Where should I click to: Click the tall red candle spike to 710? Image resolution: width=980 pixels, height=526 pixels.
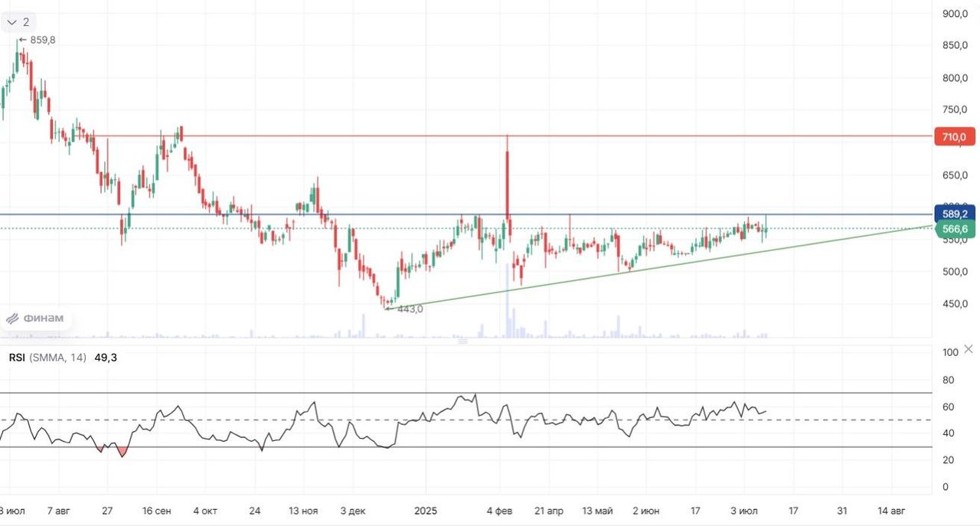pyautogui.click(x=507, y=176)
